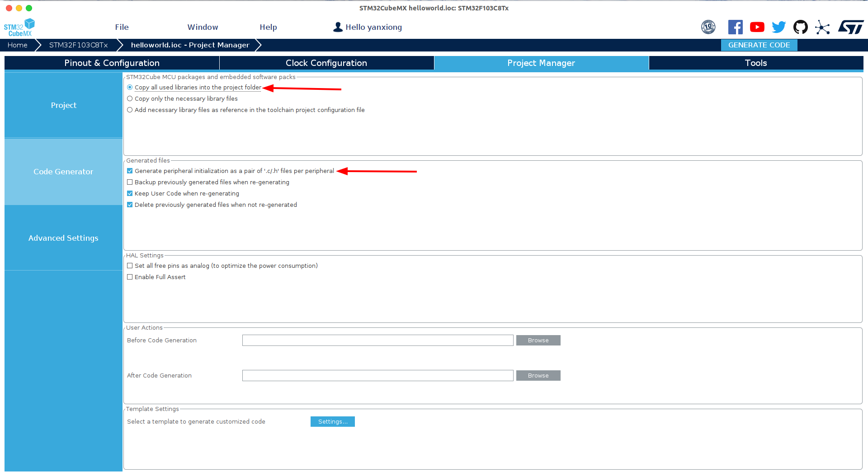
Task: Toggle Delete previously generated files checkbox
Action: pos(130,205)
